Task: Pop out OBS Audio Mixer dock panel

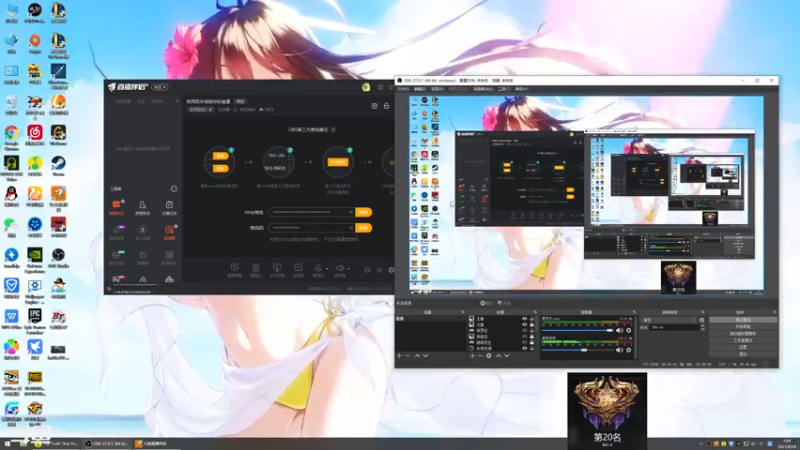Action: click(634, 312)
